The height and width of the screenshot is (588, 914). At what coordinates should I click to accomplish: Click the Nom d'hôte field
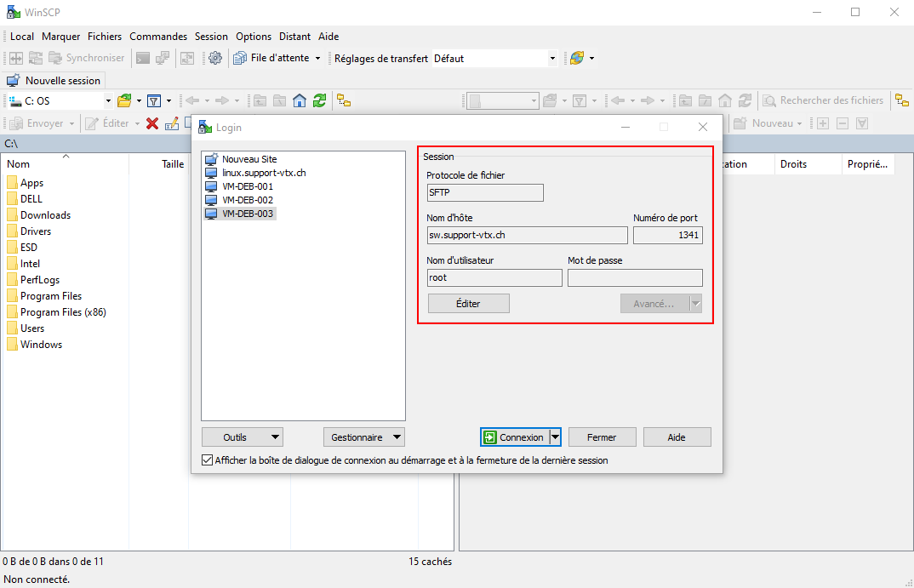coord(528,236)
